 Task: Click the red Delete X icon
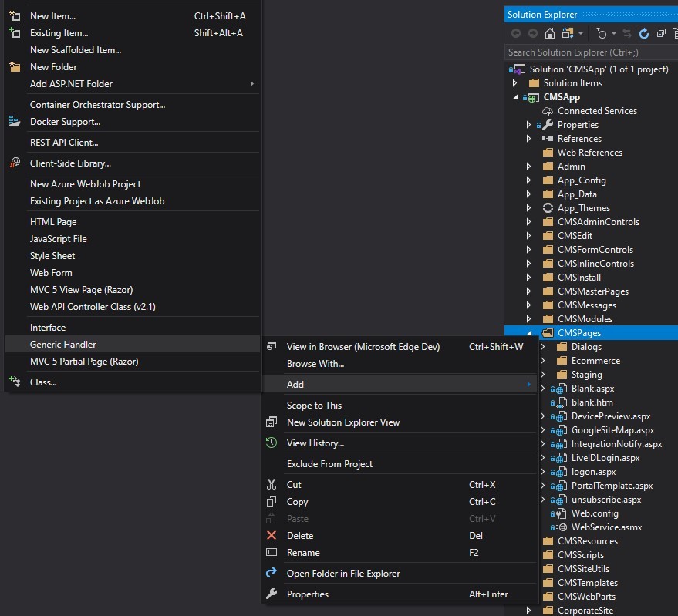click(x=272, y=535)
